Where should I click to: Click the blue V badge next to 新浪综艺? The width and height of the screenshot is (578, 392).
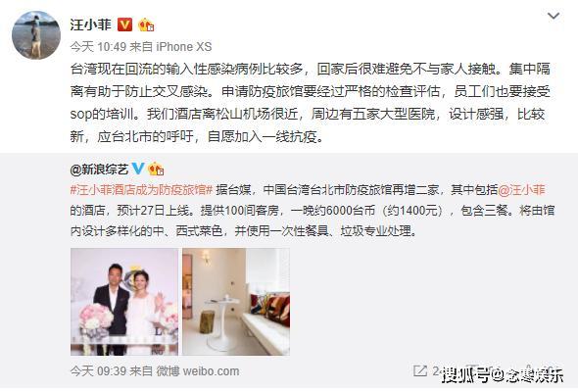(138, 169)
